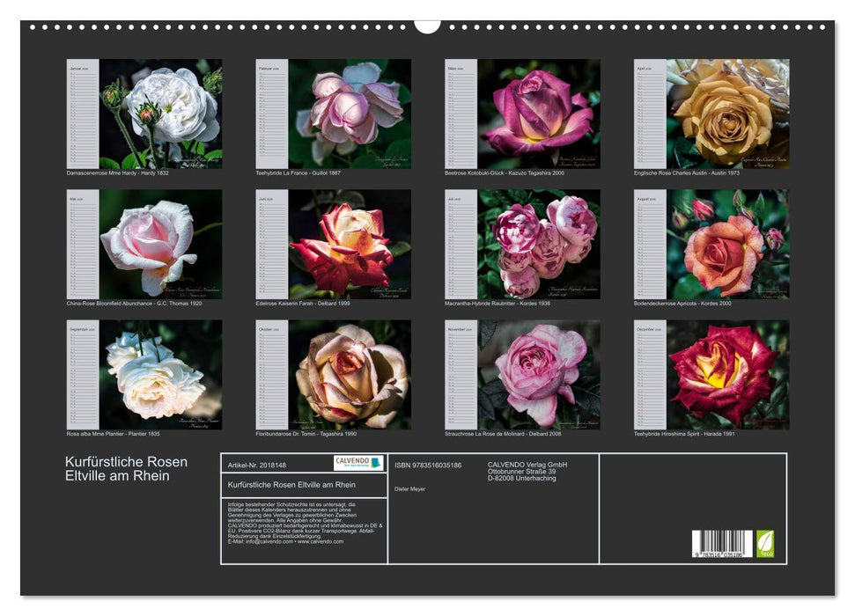
Task: Click the title text Kurfürstliche Rosen Eltville am Rhein
Action: coord(124,467)
